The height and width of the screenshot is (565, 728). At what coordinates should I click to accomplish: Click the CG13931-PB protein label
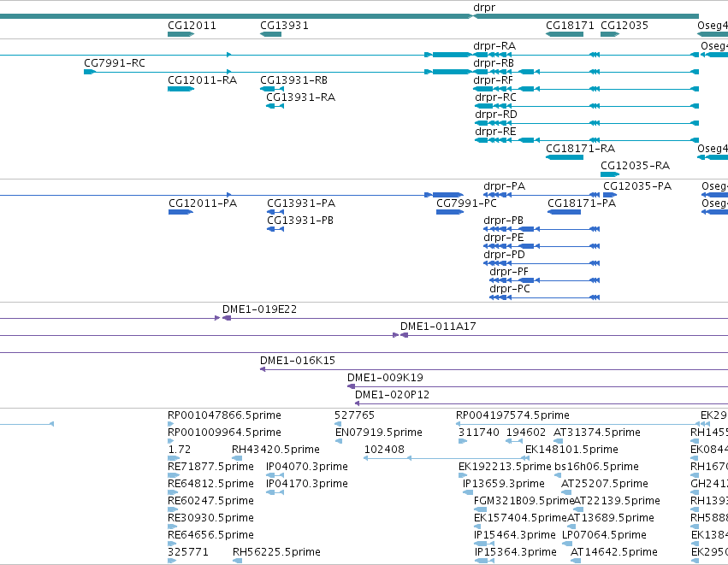[x=300, y=221]
